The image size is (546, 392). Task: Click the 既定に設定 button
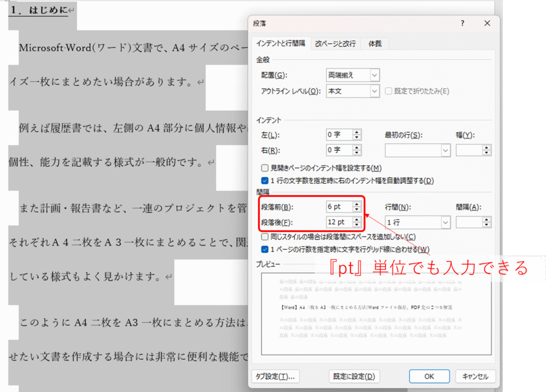pyautogui.click(x=354, y=376)
